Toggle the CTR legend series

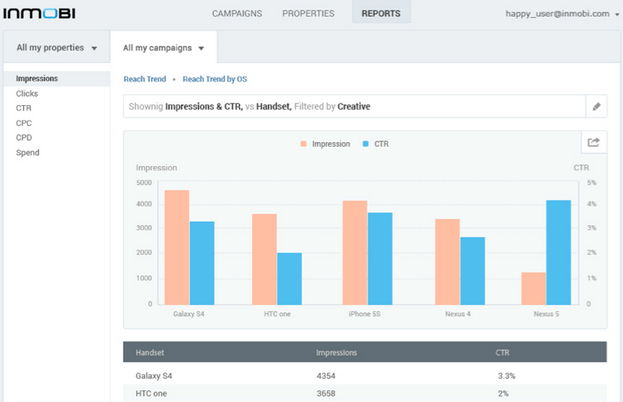click(x=375, y=144)
